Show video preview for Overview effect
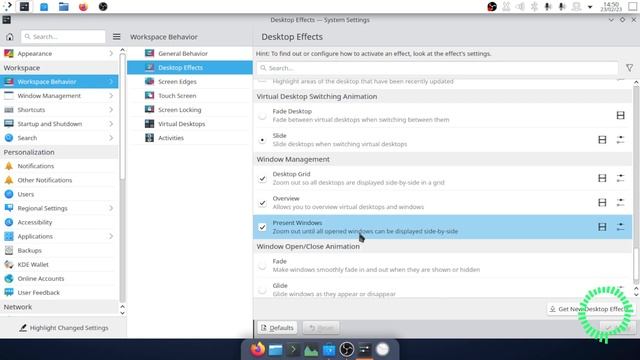 click(x=602, y=203)
